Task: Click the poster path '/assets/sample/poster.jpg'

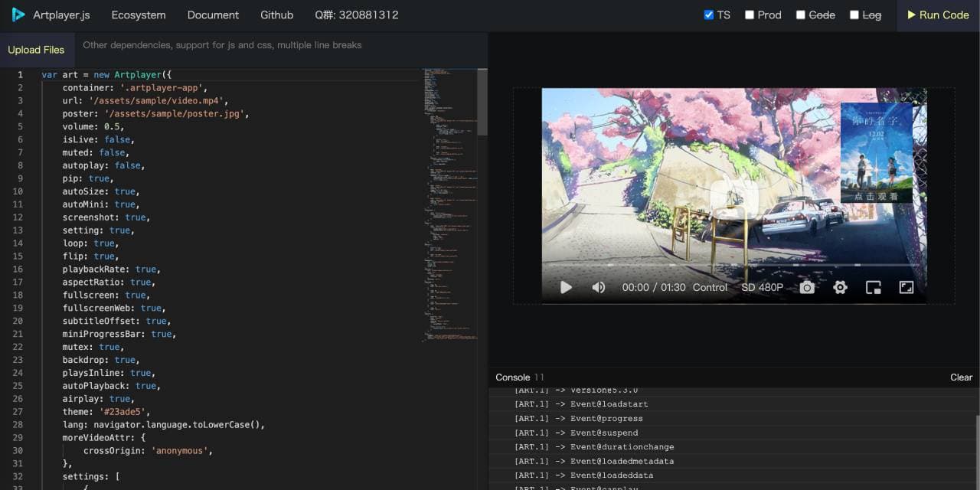Action: pos(176,113)
